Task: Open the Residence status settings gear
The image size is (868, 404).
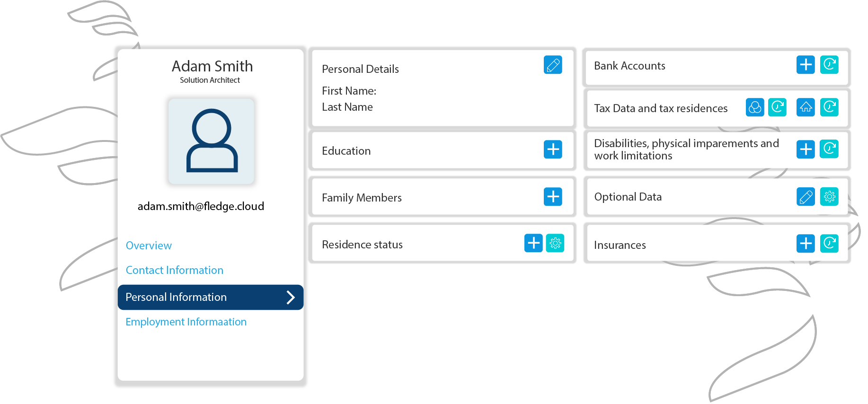Action: pos(555,243)
